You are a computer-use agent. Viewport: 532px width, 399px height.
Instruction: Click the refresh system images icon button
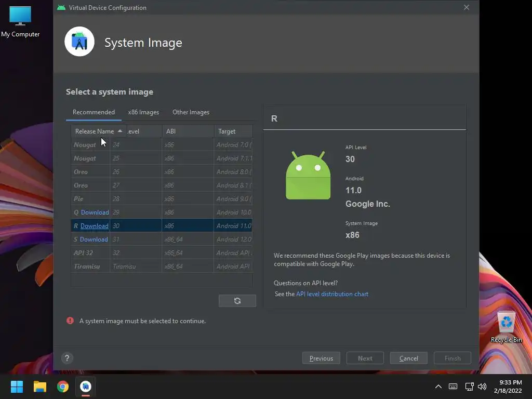click(x=237, y=301)
